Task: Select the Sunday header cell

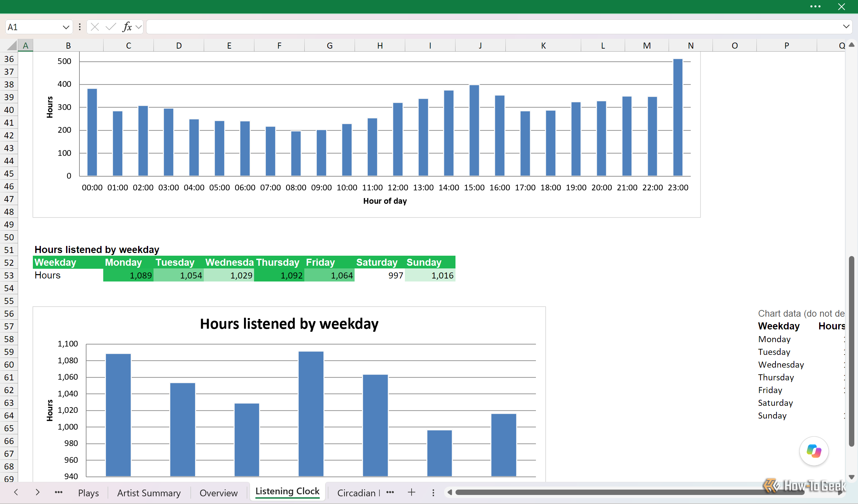Action: pos(430,263)
